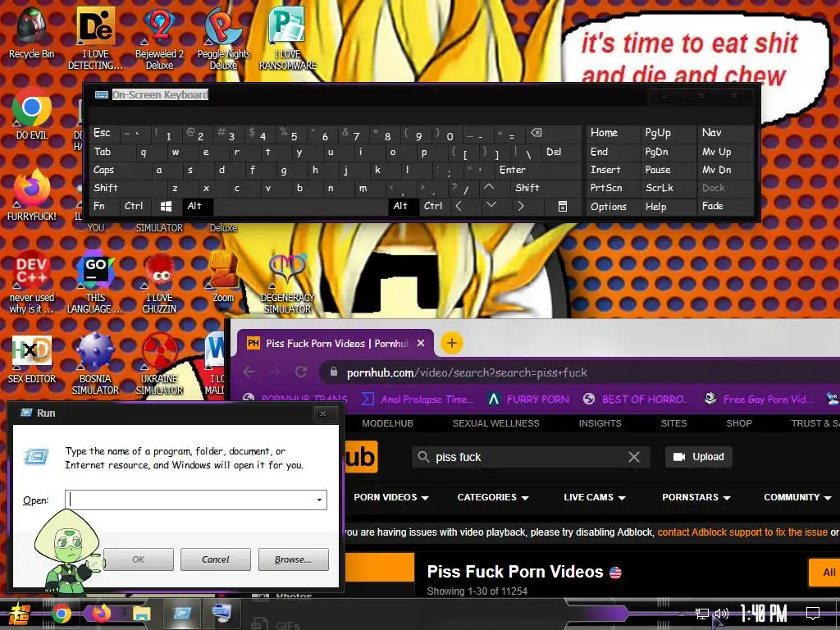This screenshot has width=840, height=630.
Task: Select the Dev C++ desktop icon
Action: click(x=32, y=282)
